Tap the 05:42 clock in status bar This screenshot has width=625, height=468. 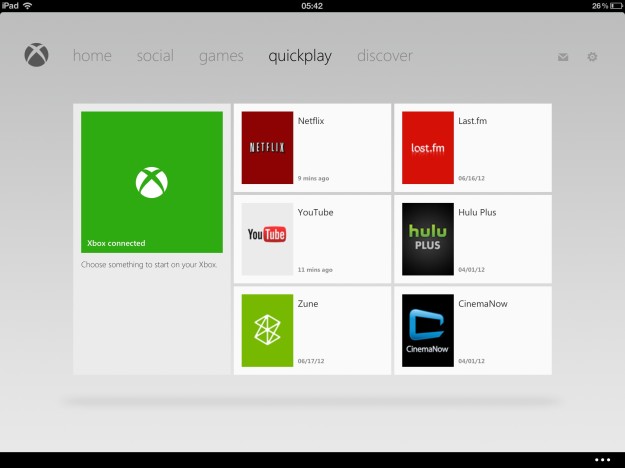(x=312, y=6)
